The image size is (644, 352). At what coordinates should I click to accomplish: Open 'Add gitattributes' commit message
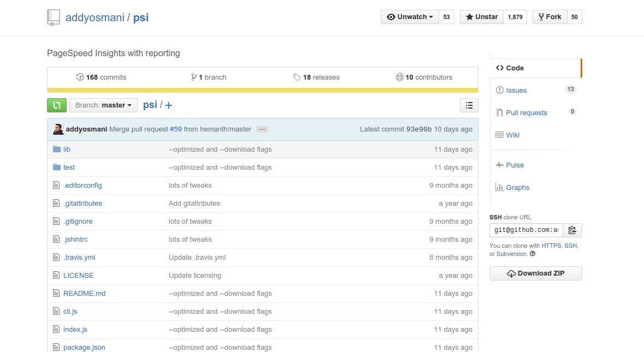194,204
